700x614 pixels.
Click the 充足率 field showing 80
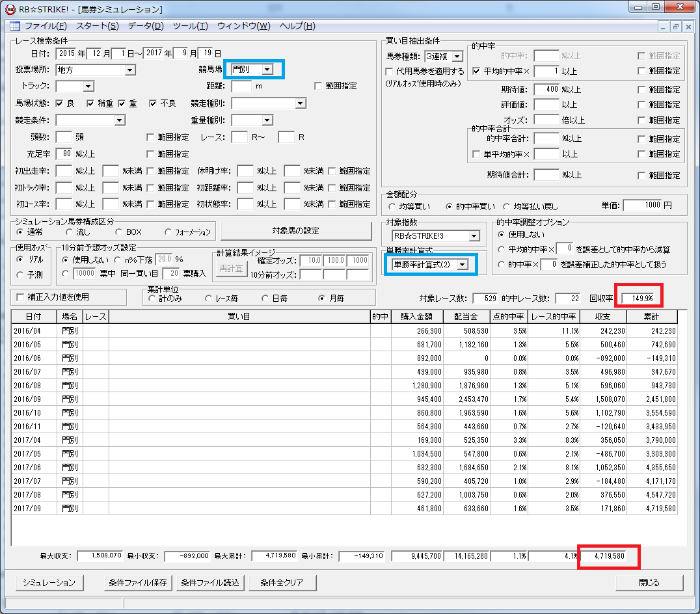coord(64,154)
